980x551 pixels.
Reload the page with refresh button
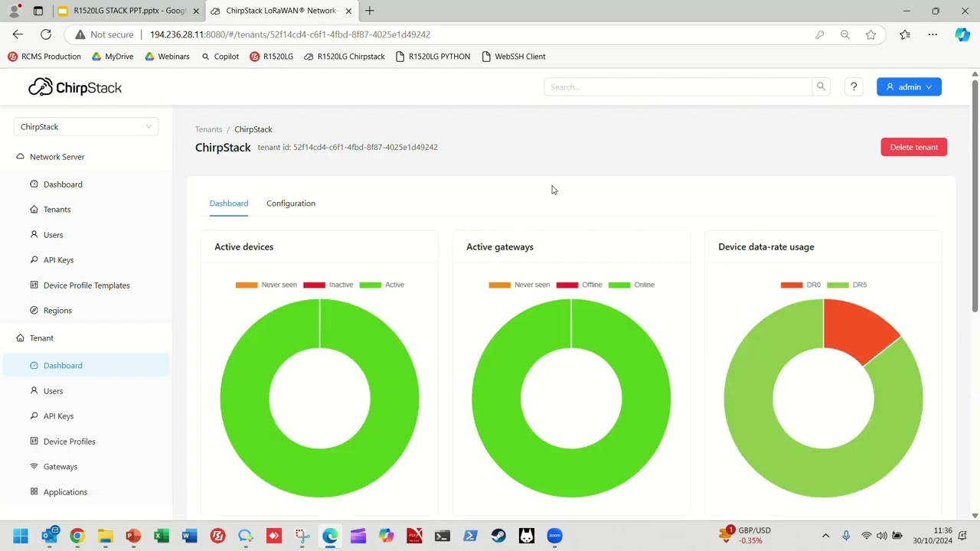(46, 34)
